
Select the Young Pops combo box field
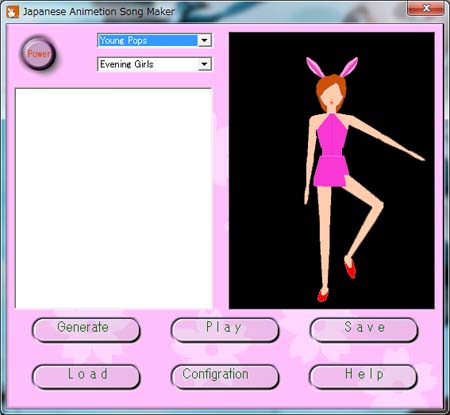pos(154,41)
